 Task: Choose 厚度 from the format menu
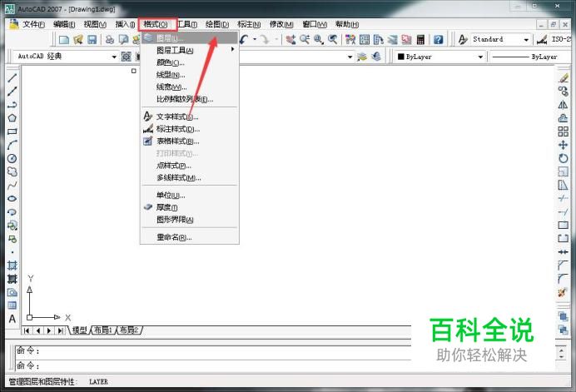(x=190, y=207)
